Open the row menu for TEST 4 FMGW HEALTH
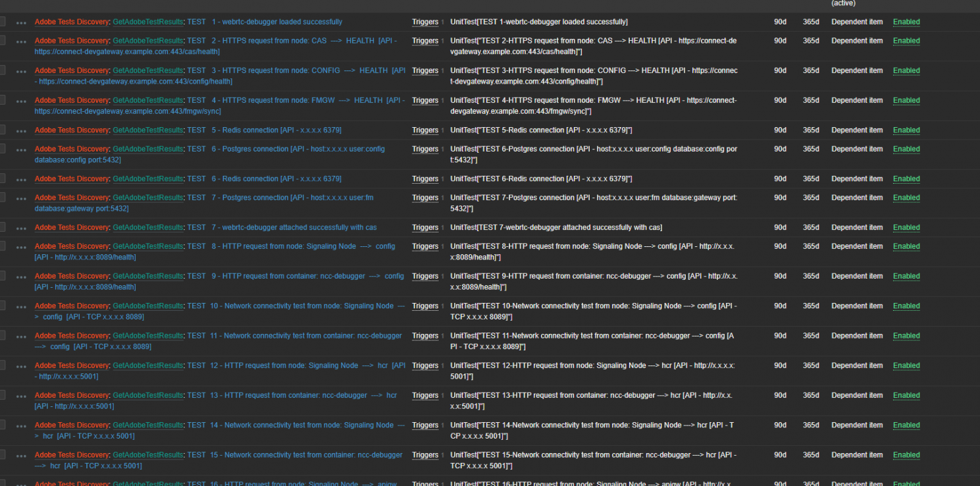Image resolution: width=980 pixels, height=486 pixels. click(21, 101)
